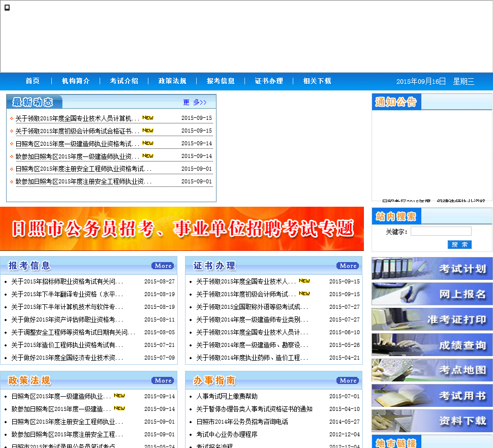Select 政策法规 in the navigation bar
The image size is (493, 448).
[x=172, y=81]
